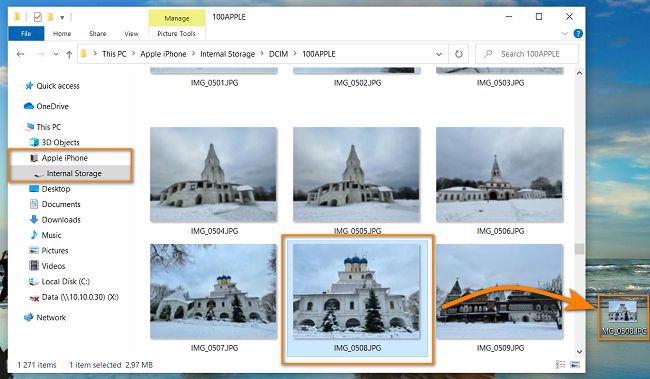650x379 pixels.
Task: Click the IMG_0501.JPG file name
Action: pos(214,83)
